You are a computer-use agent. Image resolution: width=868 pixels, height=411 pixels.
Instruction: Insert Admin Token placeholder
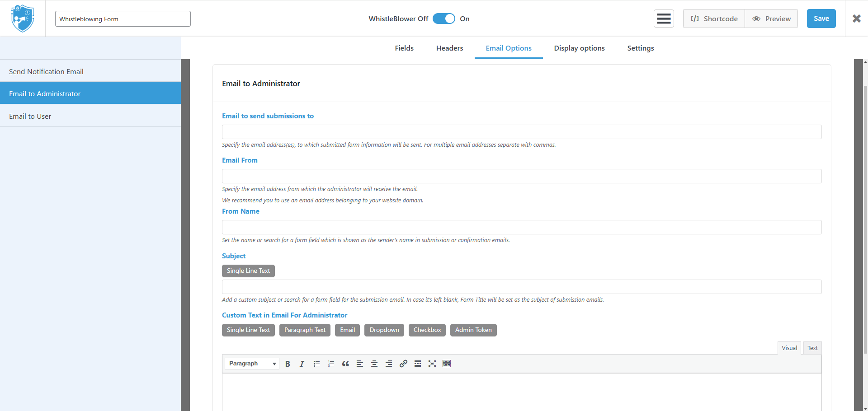click(473, 330)
